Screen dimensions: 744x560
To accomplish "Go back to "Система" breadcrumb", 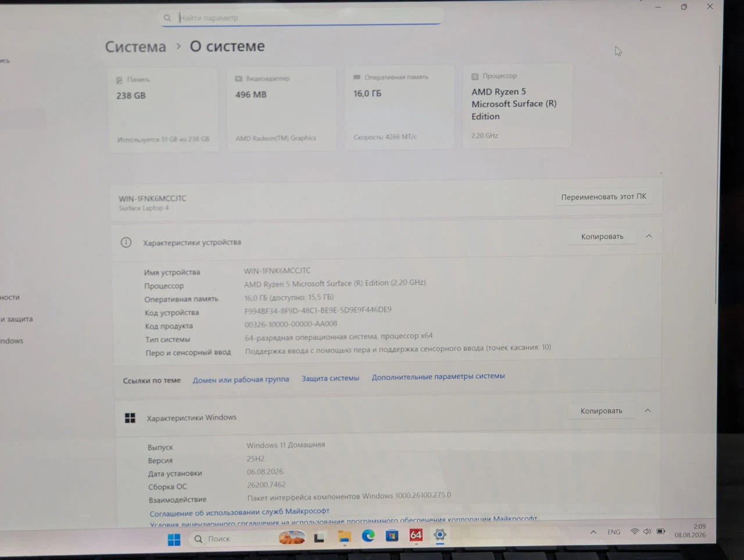I will (x=135, y=46).
